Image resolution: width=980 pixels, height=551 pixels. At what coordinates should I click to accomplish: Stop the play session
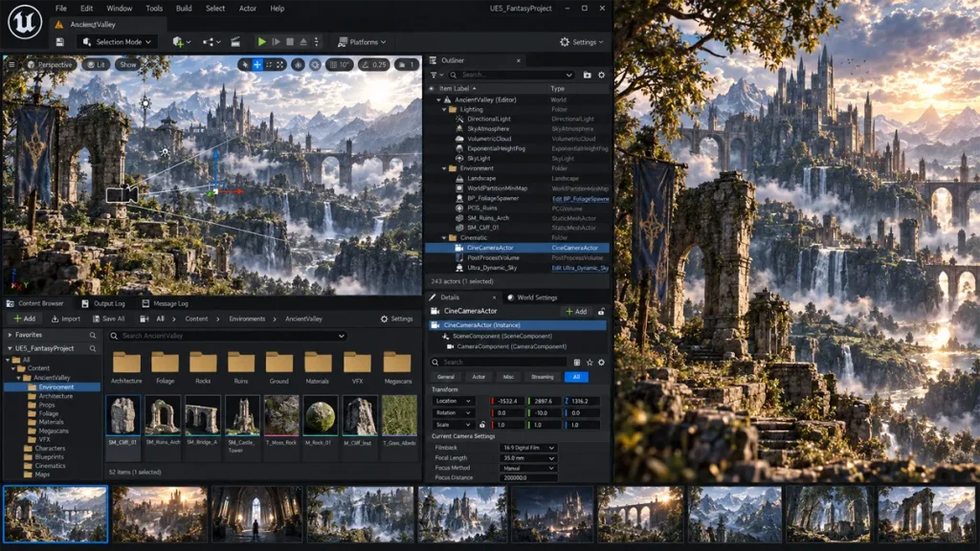289,42
